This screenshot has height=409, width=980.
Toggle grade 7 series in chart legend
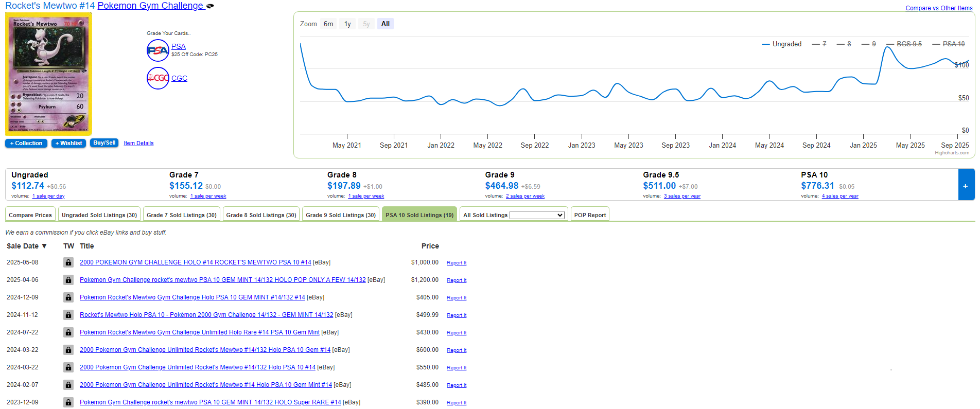tap(819, 44)
